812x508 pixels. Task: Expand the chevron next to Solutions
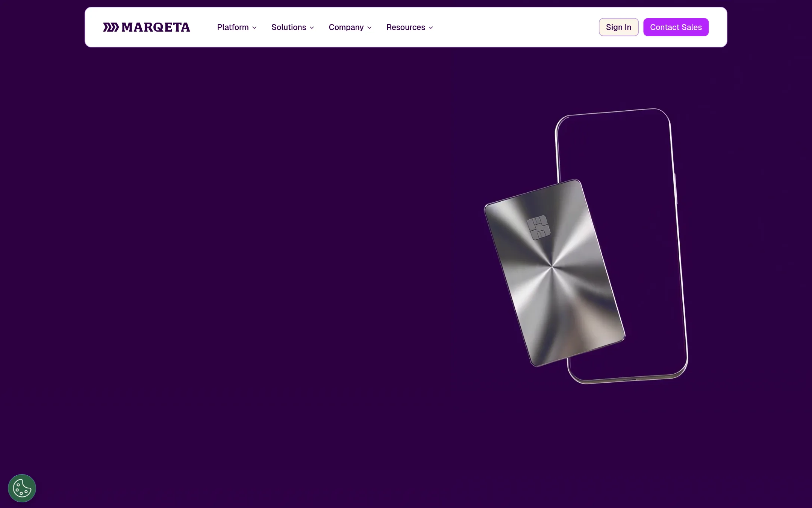312,27
